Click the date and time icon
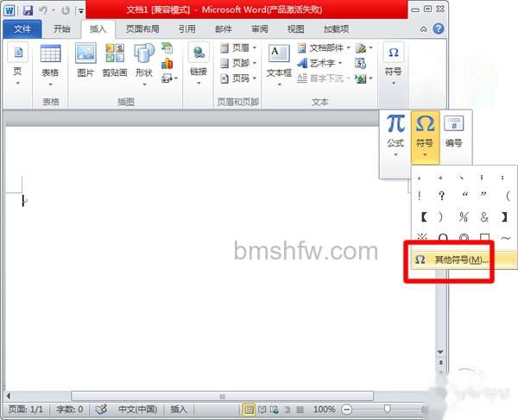 tap(360, 63)
